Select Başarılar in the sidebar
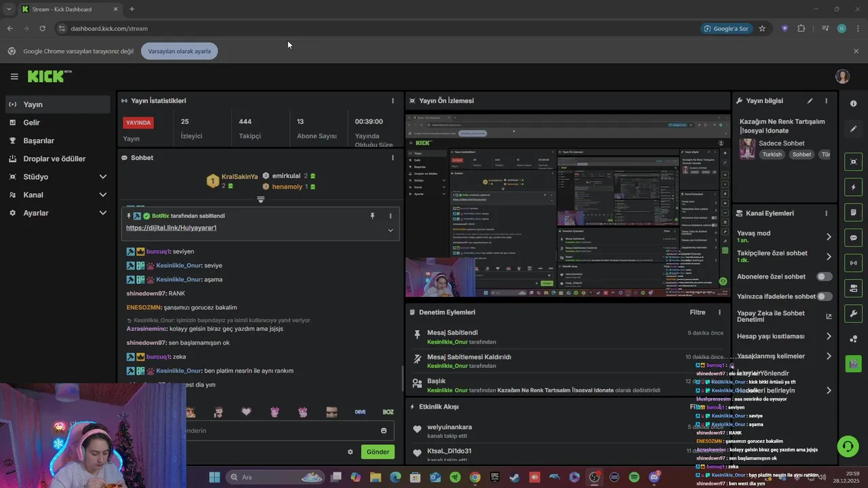 [58, 141]
